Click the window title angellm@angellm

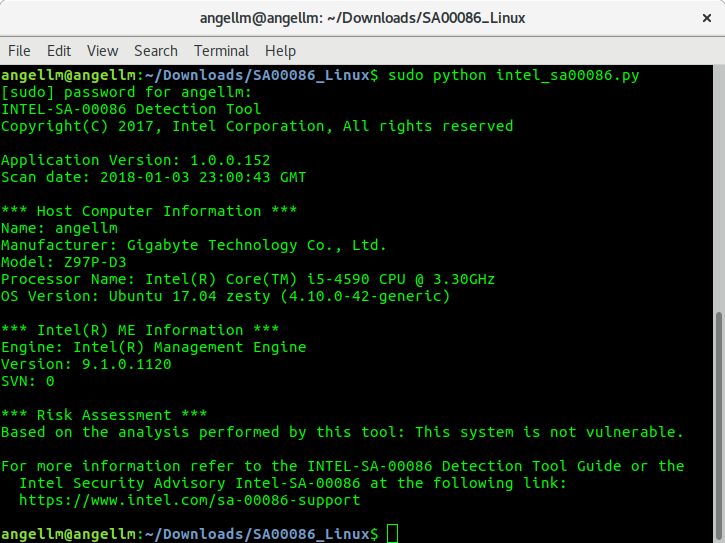tap(362, 18)
